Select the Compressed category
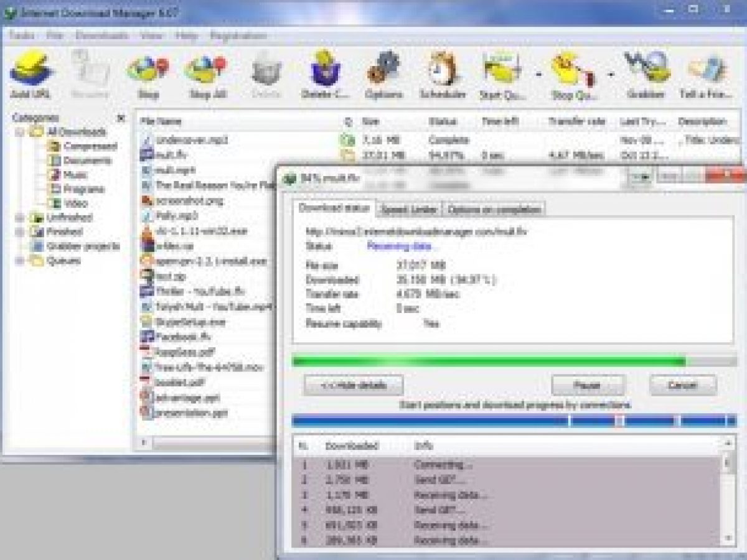The width and height of the screenshot is (747, 560). pos(90,146)
